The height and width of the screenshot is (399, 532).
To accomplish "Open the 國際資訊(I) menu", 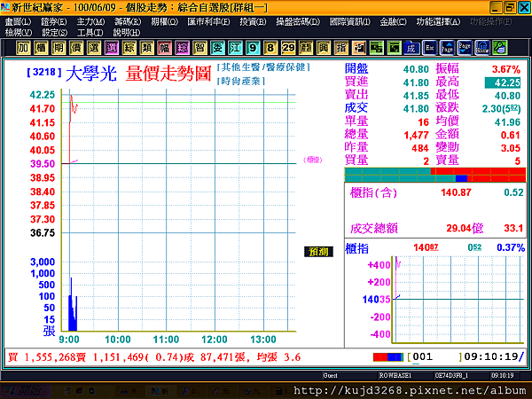I will click(x=350, y=22).
